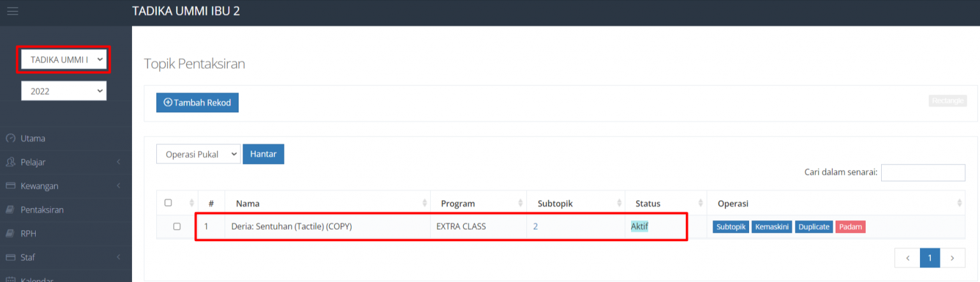Expand the Operasi Pukal dropdown

point(198,154)
